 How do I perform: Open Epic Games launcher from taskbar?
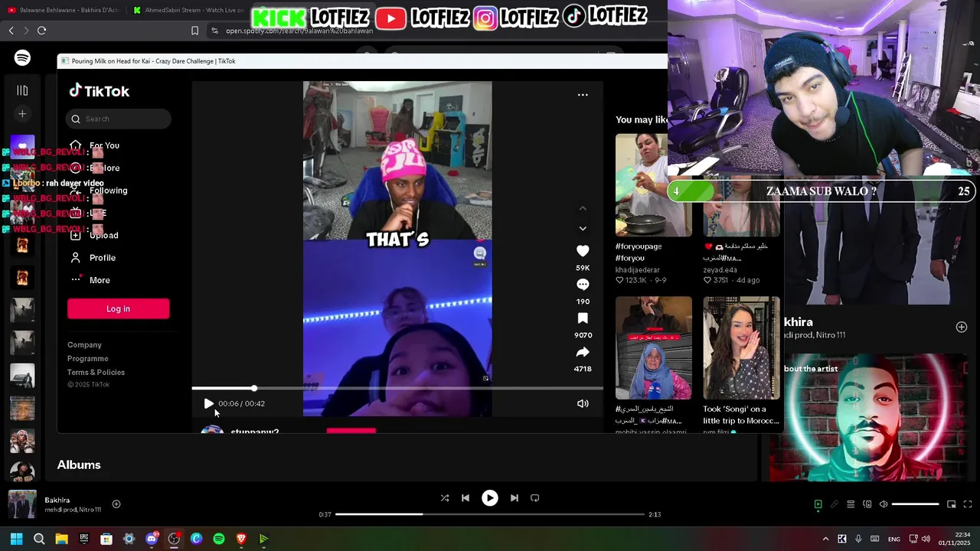84,539
